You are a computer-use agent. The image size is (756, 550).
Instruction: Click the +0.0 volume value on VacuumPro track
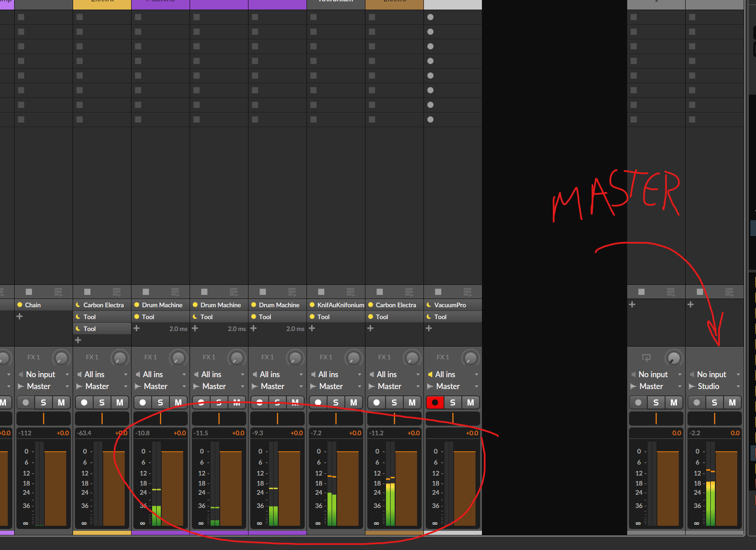coord(472,433)
